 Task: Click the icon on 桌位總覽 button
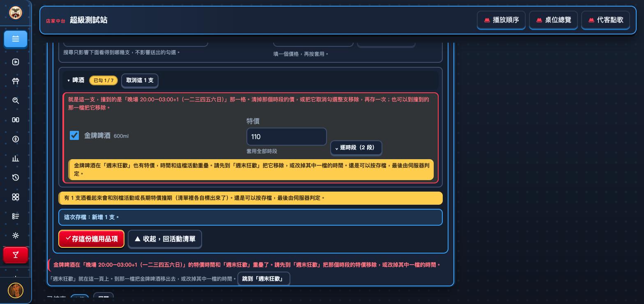[539, 20]
